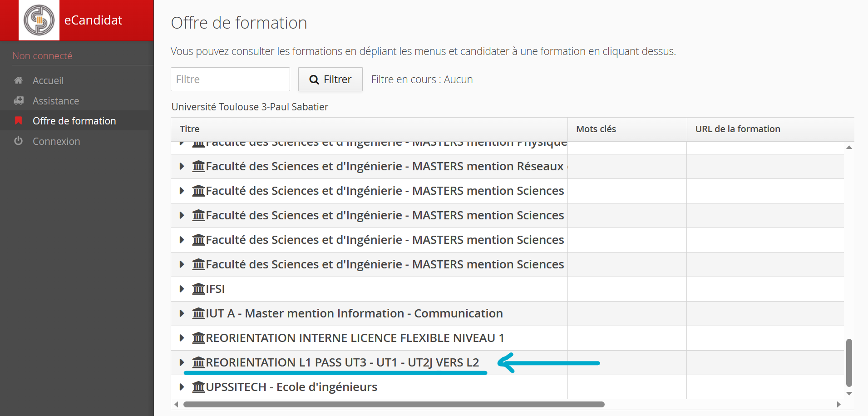
Task: Expand REORIENTATION L1 PASS row arrow
Action: click(182, 362)
